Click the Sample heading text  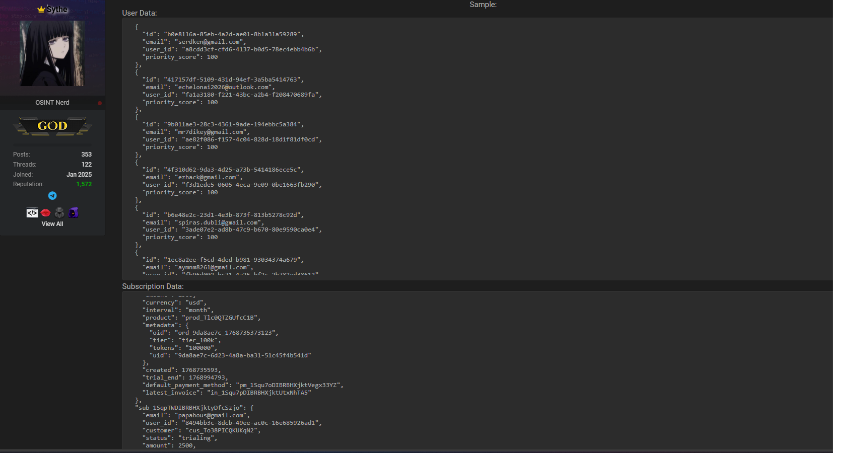tap(483, 5)
